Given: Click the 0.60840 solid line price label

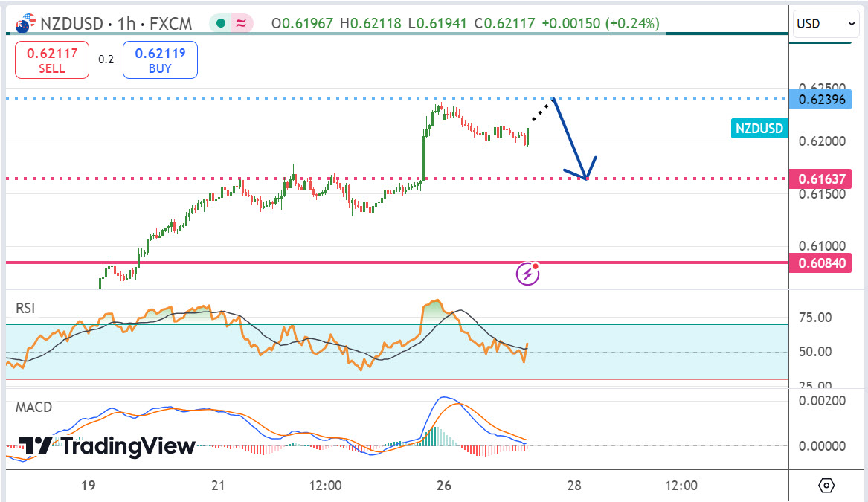Looking at the screenshot, I should tap(822, 263).
